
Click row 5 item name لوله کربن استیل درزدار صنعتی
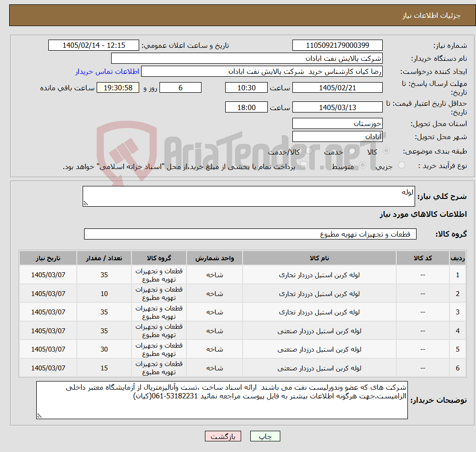[x=319, y=350]
